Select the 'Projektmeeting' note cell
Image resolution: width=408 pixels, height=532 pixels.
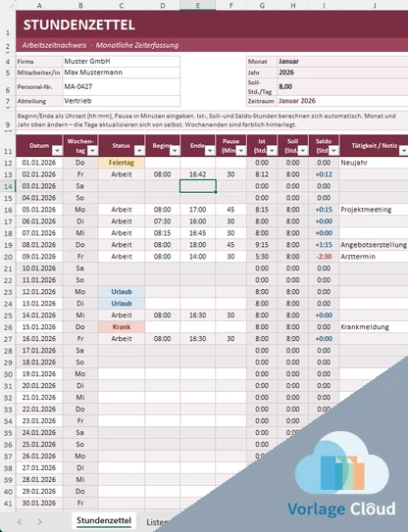(x=374, y=210)
